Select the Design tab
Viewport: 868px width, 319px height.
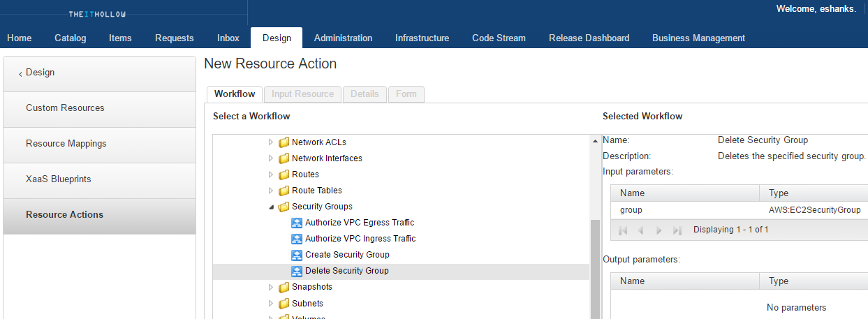click(277, 38)
